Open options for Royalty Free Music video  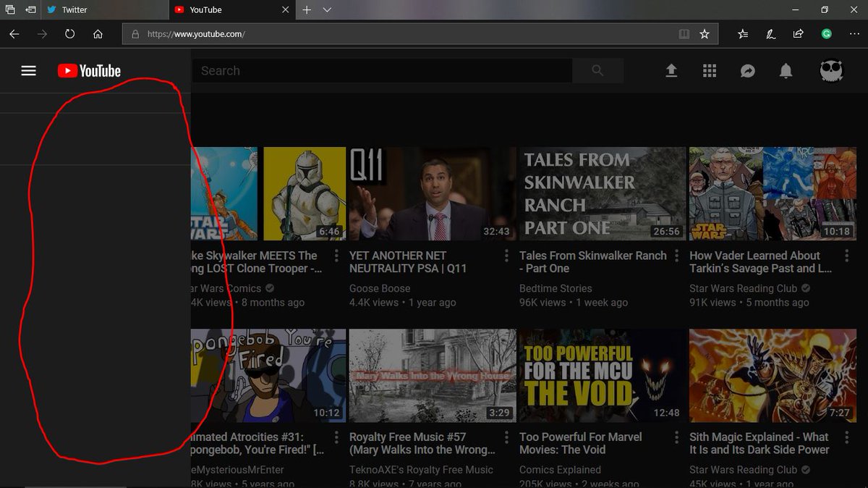point(506,437)
